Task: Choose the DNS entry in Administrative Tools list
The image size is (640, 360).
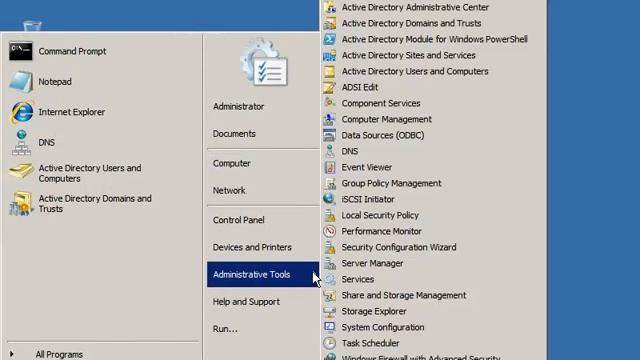Action: coord(350,151)
